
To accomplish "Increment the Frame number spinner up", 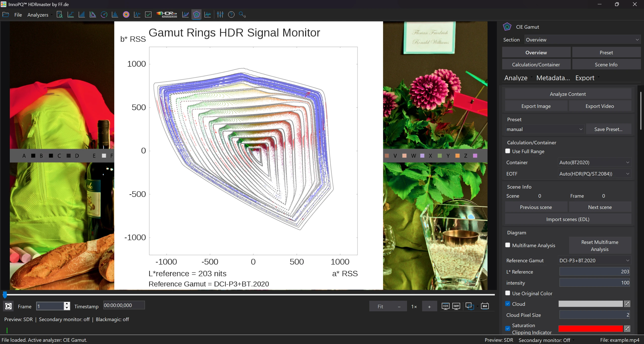I will tap(67, 304).
